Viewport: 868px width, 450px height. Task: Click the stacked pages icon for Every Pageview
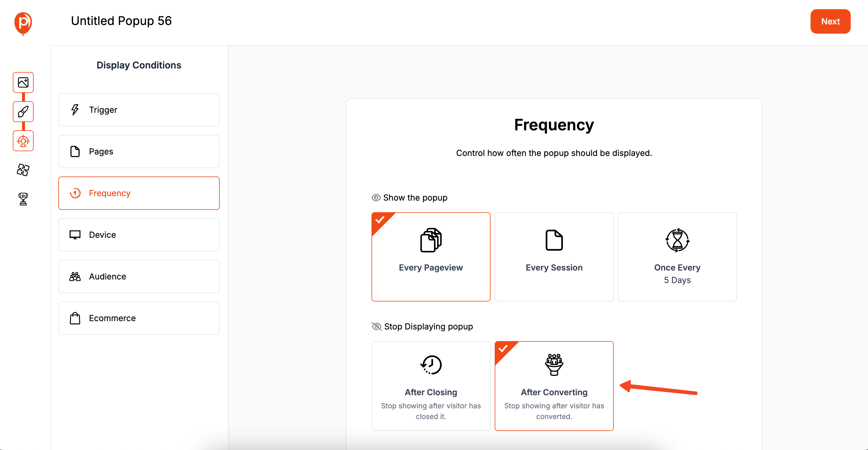pyautogui.click(x=431, y=240)
